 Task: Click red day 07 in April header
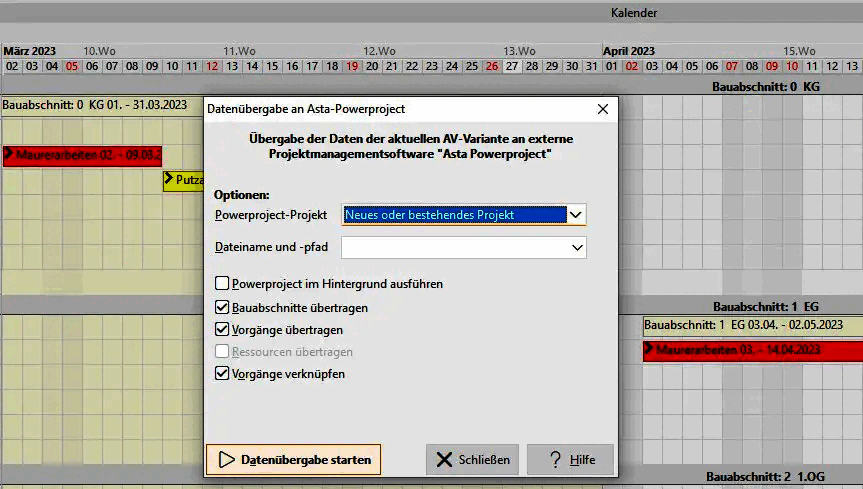coord(731,66)
